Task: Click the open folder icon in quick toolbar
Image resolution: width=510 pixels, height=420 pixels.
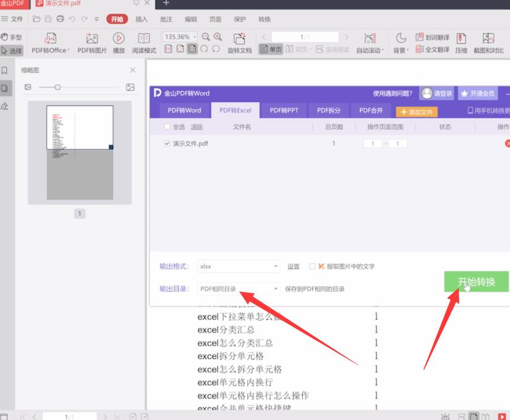Action: coord(36,19)
